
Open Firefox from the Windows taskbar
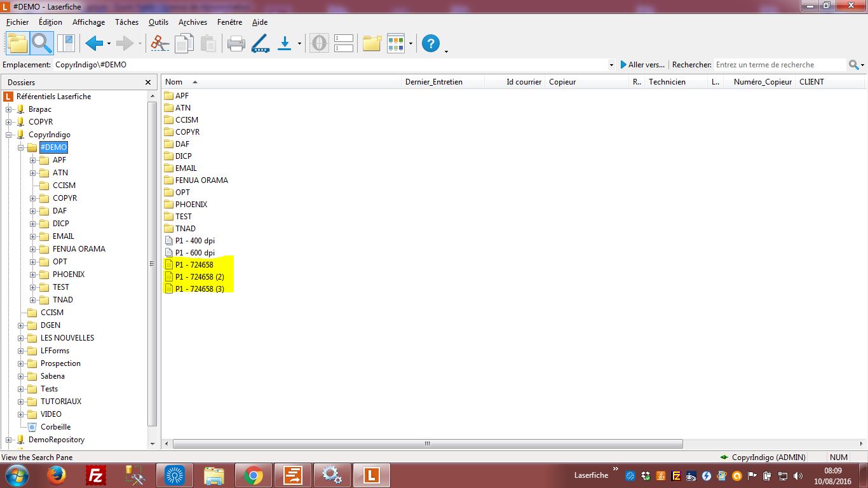(57, 475)
